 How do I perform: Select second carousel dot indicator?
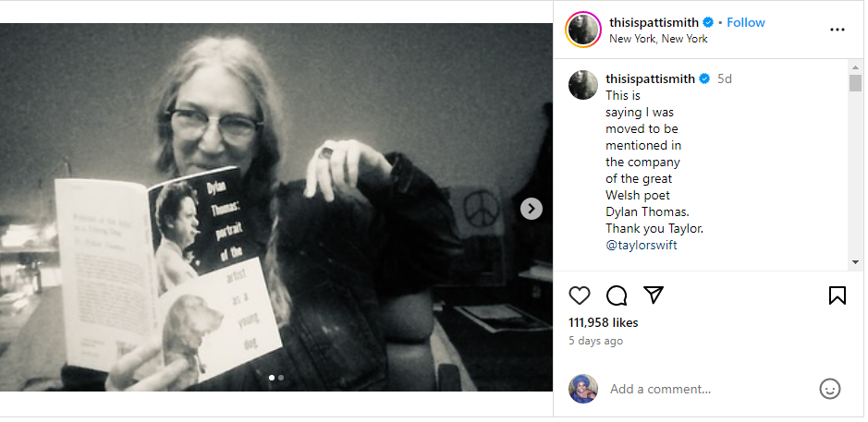click(x=281, y=378)
